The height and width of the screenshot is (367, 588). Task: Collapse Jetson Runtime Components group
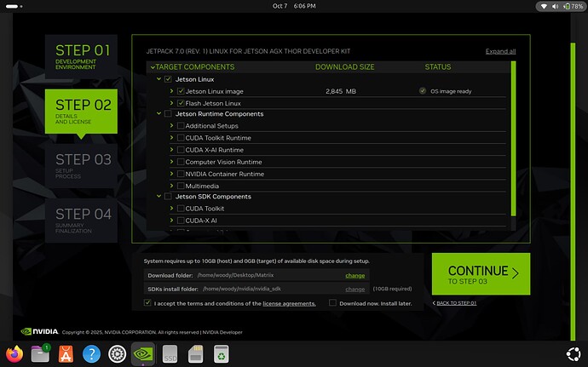pos(159,113)
